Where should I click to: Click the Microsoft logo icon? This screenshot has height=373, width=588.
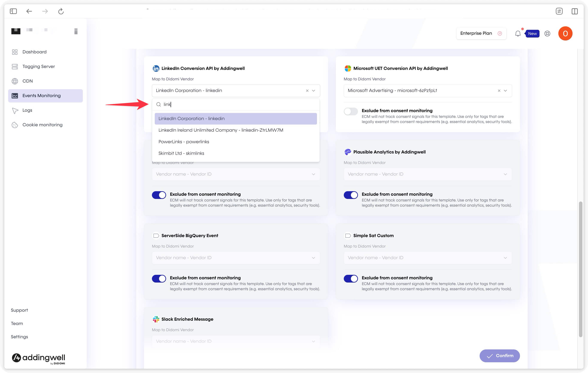pos(347,69)
